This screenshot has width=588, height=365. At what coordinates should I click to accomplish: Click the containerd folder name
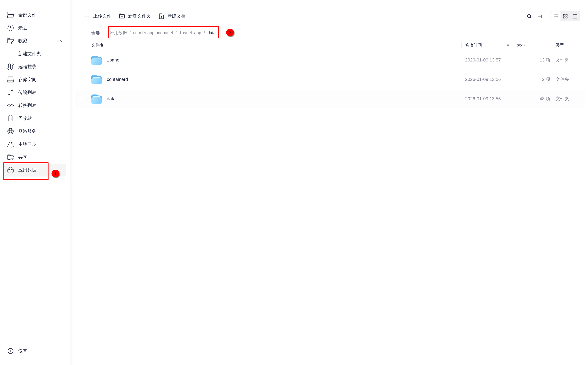pos(117,79)
